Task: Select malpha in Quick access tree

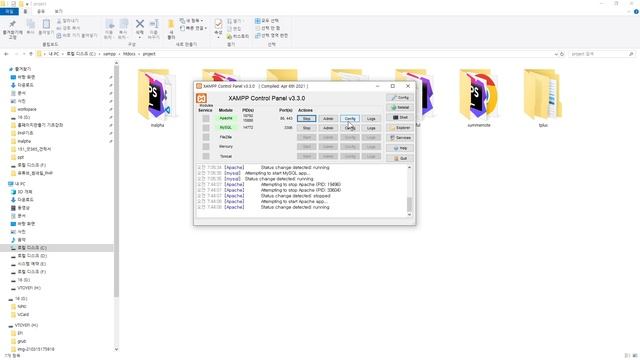Action: pyautogui.click(x=24, y=141)
